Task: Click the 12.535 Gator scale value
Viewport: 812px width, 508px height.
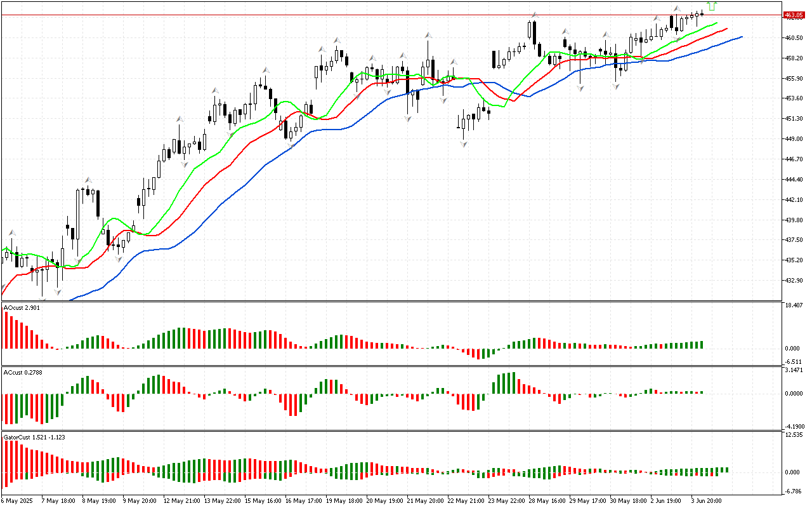Action: (x=794, y=435)
